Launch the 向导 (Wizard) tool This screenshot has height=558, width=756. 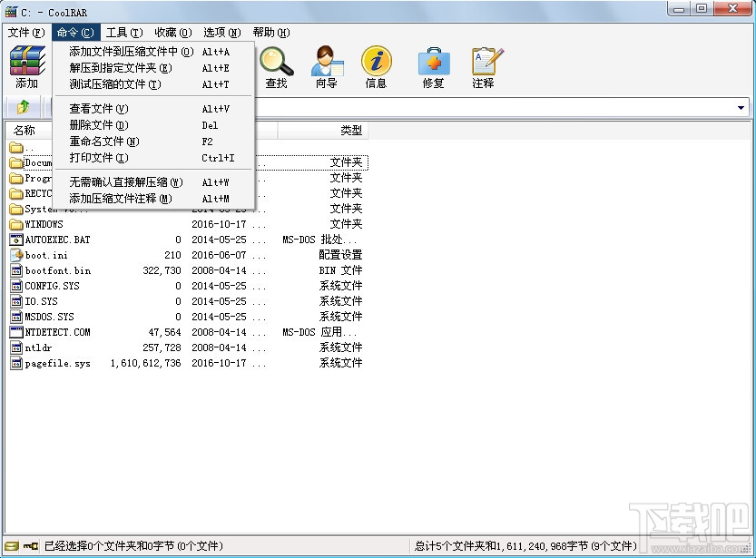(x=328, y=66)
